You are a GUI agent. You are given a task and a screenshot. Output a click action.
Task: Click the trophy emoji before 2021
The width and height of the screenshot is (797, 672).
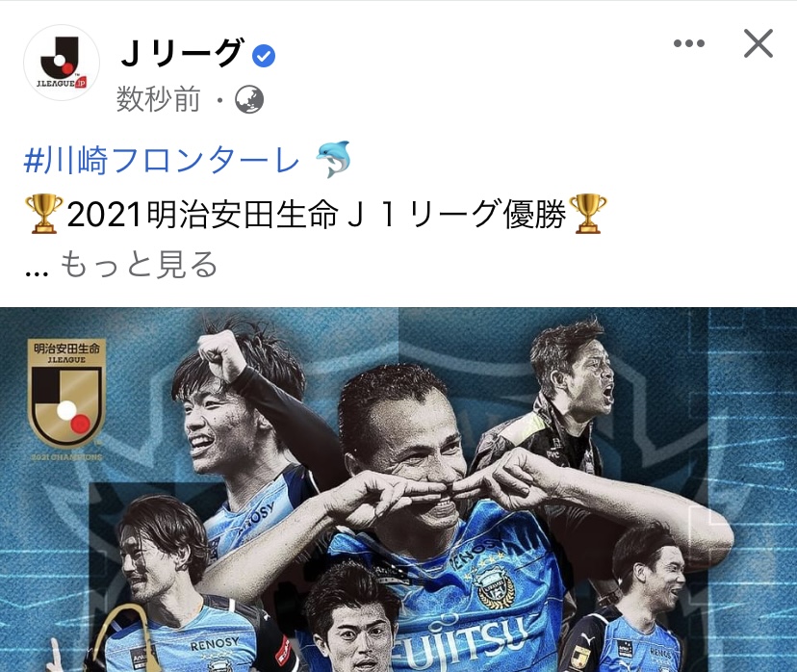(44, 214)
